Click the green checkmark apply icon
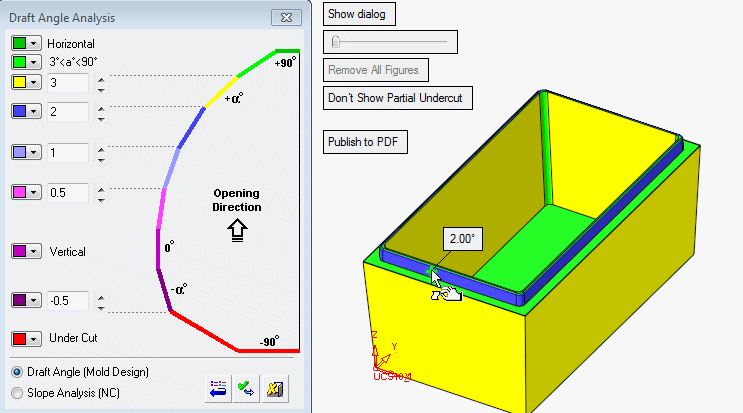Viewport: 743px width, 413px height. coord(246,389)
